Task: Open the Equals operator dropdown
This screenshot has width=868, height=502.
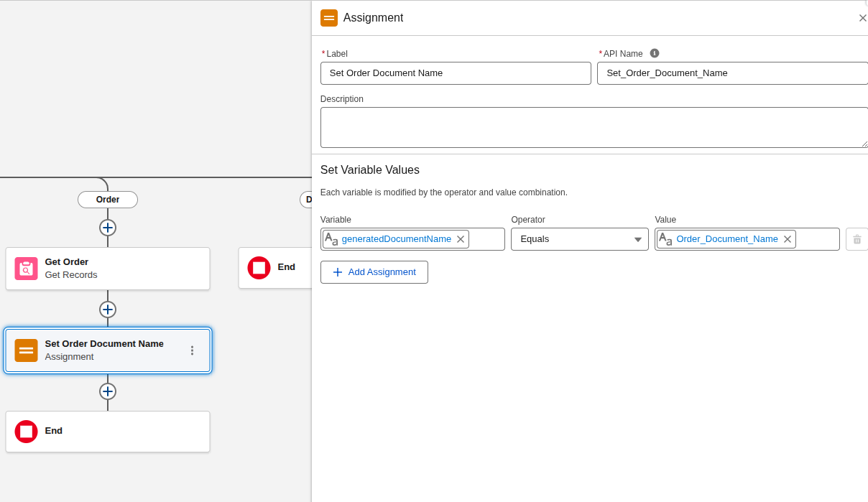Action: click(x=580, y=239)
